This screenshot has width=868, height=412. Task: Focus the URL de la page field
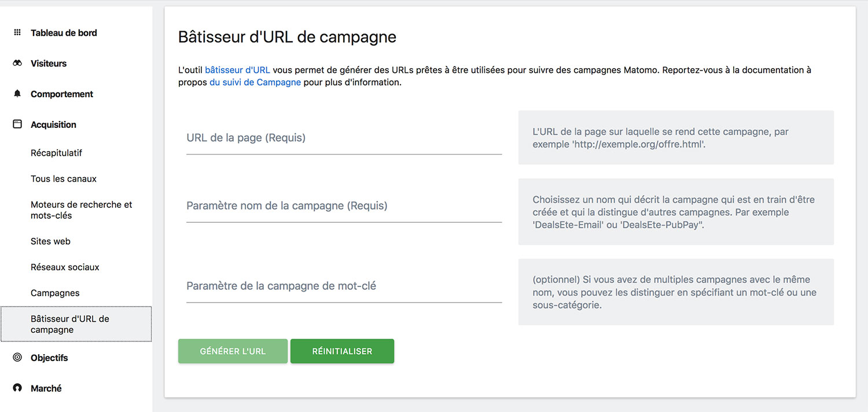pyautogui.click(x=344, y=138)
